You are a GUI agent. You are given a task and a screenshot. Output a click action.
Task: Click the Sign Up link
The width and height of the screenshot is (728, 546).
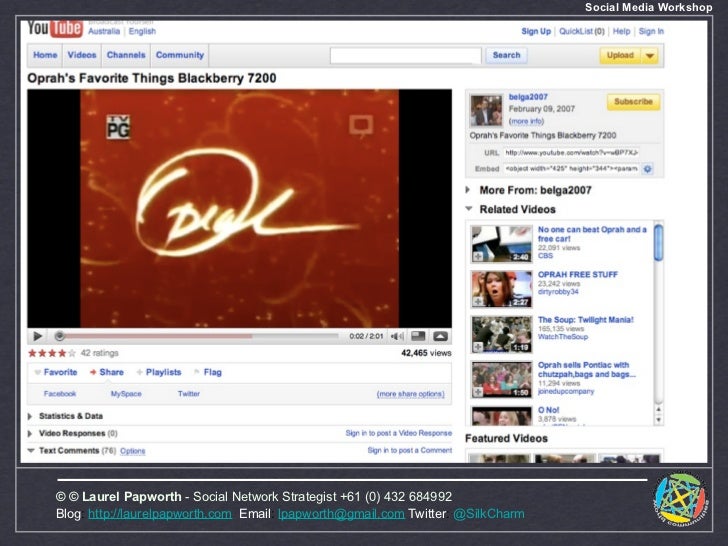tap(536, 32)
